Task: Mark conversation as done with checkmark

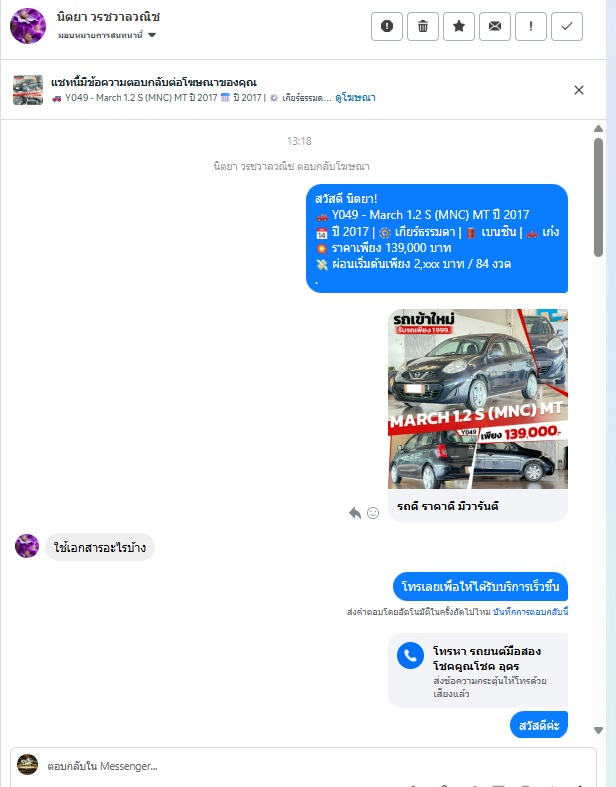Action: (567, 26)
